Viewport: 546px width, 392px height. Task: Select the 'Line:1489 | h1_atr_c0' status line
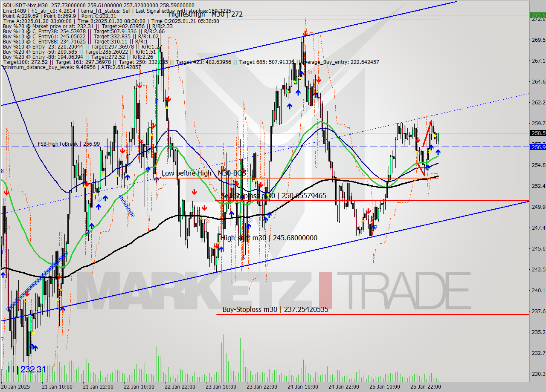tap(117, 11)
